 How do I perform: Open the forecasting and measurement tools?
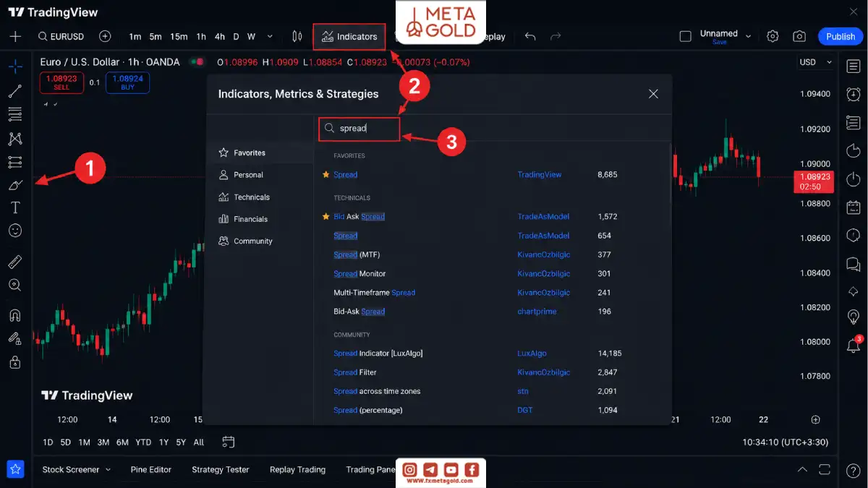[15, 161]
